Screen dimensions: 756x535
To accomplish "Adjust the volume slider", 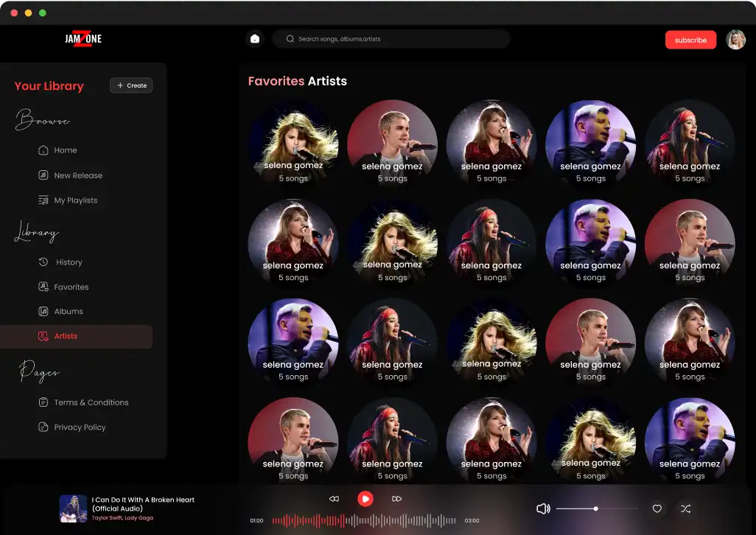I will tap(597, 508).
